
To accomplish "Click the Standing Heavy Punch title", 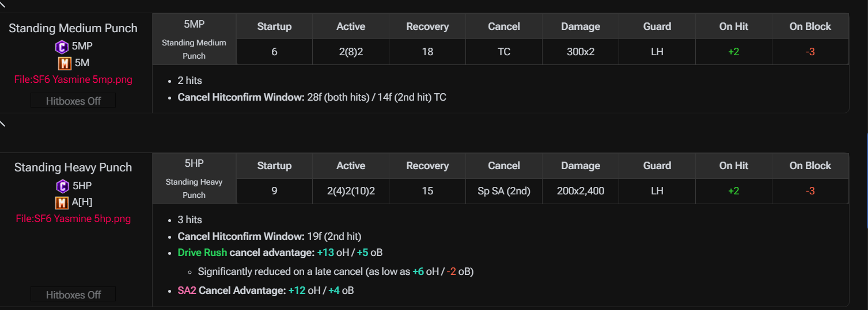I will coord(73,167).
